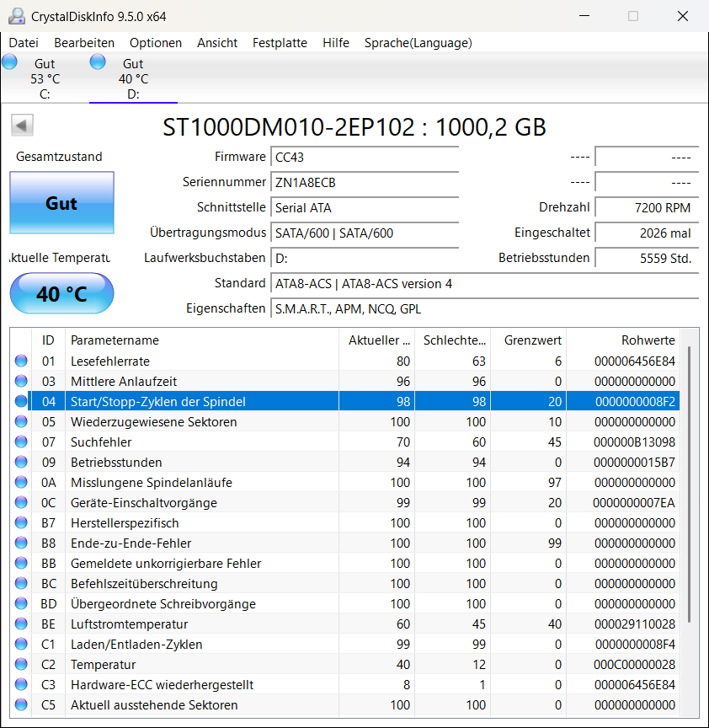Click the previous disk arrow button
This screenshot has width=709, height=728.
(x=22, y=126)
